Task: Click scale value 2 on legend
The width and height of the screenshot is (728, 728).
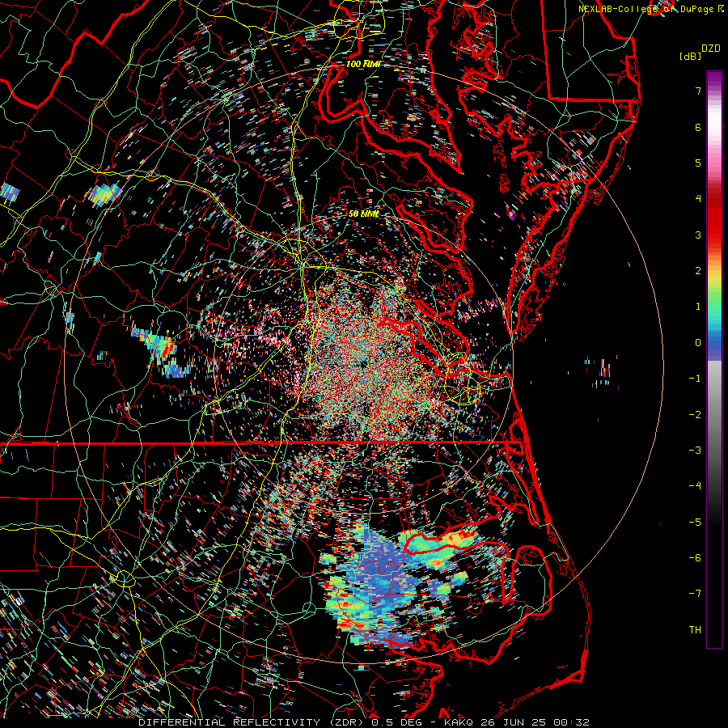Action: pyautogui.click(x=698, y=271)
